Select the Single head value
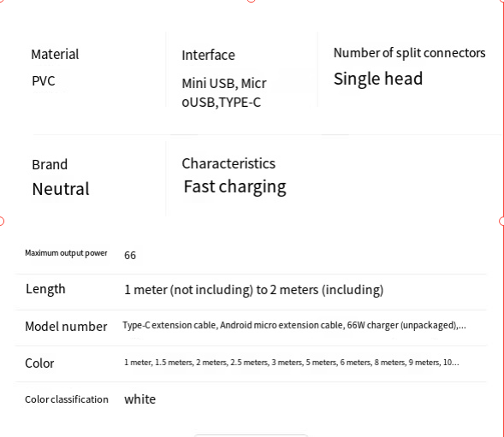The height and width of the screenshot is (437, 504). pyautogui.click(x=378, y=79)
